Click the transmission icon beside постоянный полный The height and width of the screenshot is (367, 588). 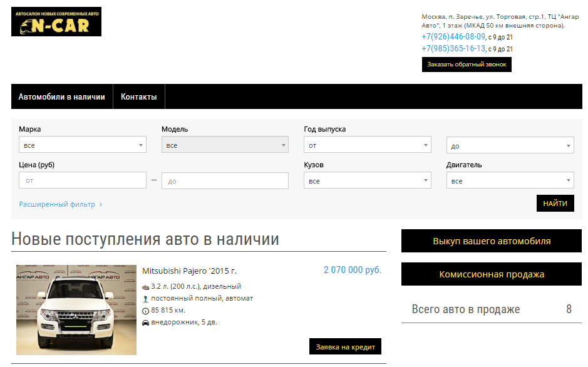(145, 299)
